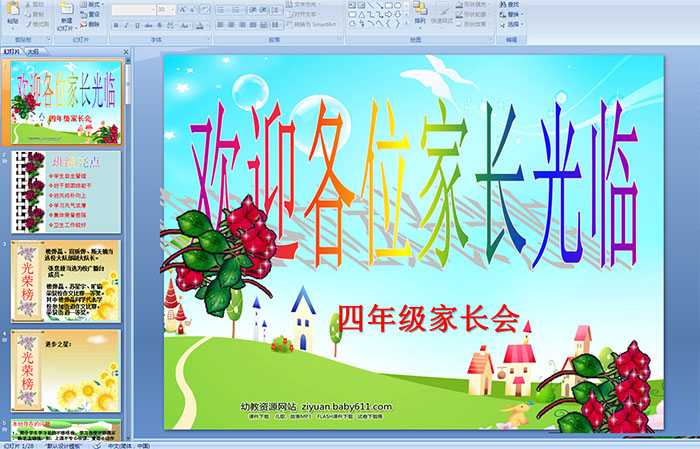Click the Shape Outline pen icon

(459, 14)
